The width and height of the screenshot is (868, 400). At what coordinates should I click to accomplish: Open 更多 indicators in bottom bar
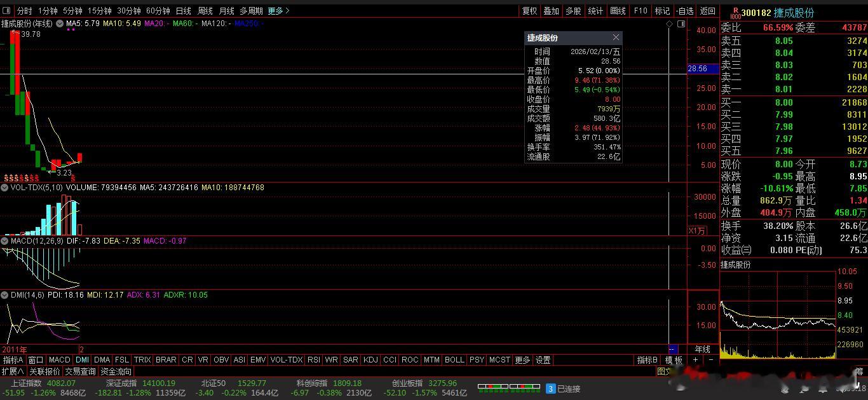[522, 360]
